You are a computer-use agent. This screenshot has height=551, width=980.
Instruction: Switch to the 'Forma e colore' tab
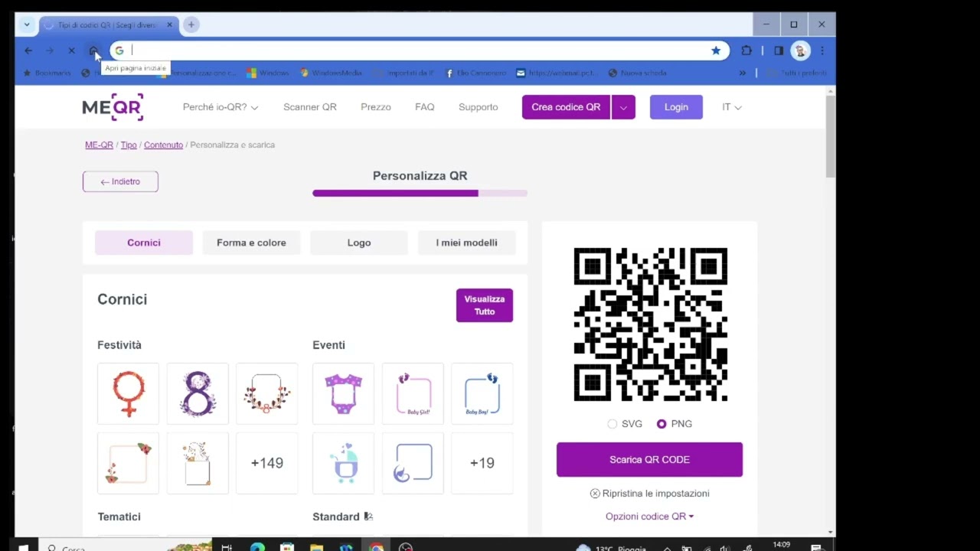pos(251,243)
